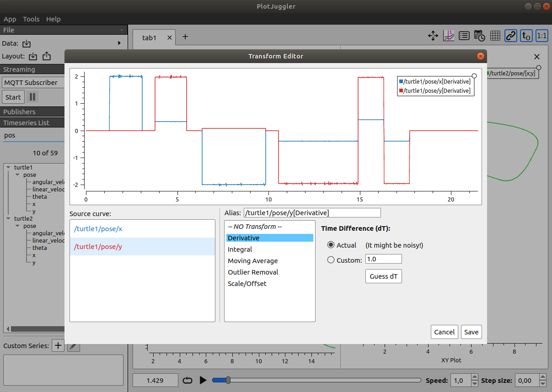Toggle the t0 time offset icon

click(526, 36)
